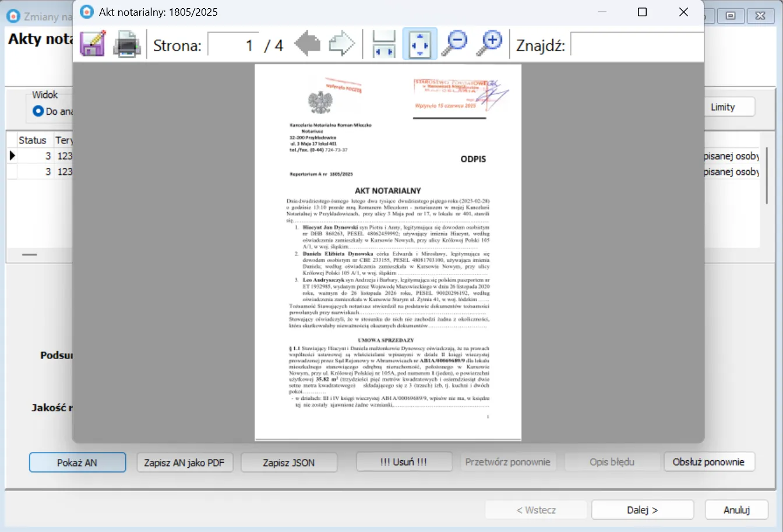Reprocess via Obsłuż ponownie
This screenshot has width=783, height=532.
pos(710,461)
